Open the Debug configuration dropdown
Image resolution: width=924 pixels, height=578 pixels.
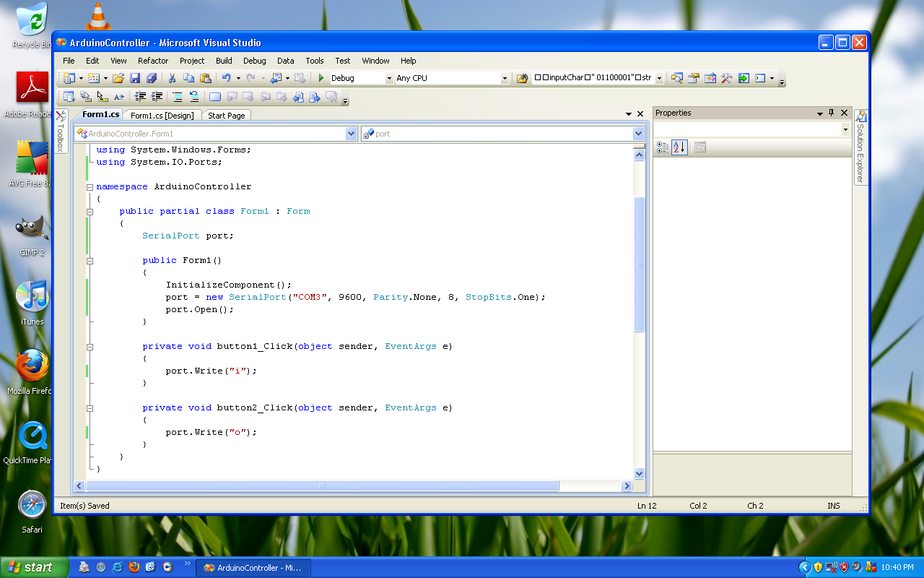click(x=388, y=78)
